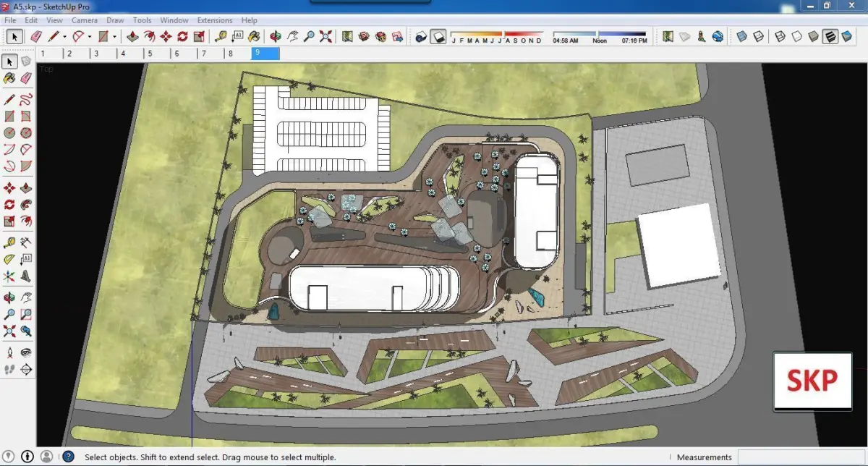868x466 pixels.
Task: Select the Paint Bucket tool in top toolbar
Action: pos(254,36)
